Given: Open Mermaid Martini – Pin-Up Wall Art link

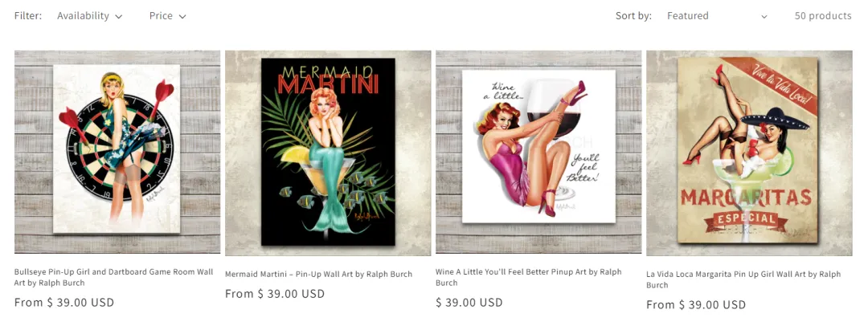Looking at the screenshot, I should click(x=318, y=274).
